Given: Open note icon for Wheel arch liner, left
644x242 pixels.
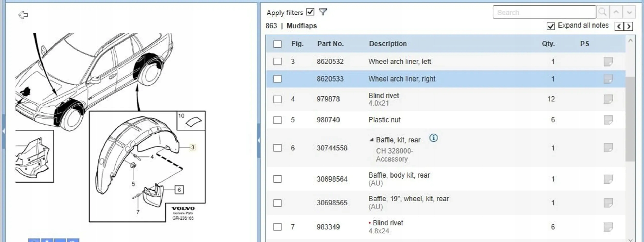Looking at the screenshot, I should tap(608, 62).
